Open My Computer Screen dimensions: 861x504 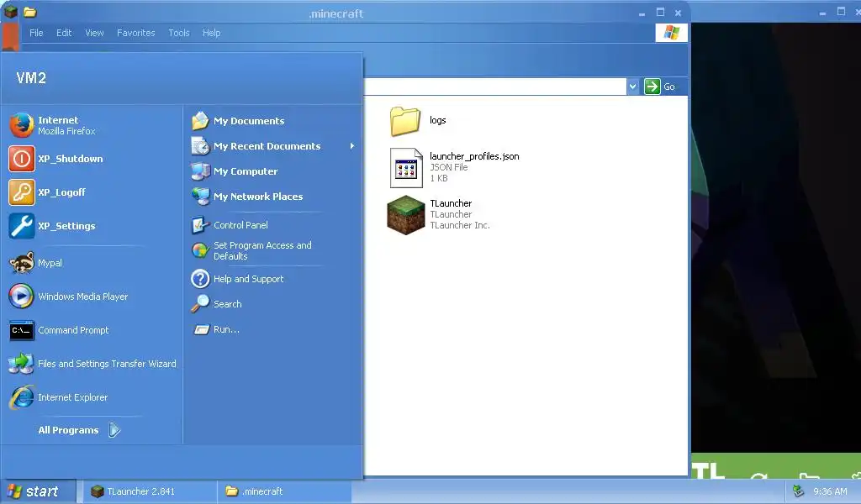coord(234,171)
